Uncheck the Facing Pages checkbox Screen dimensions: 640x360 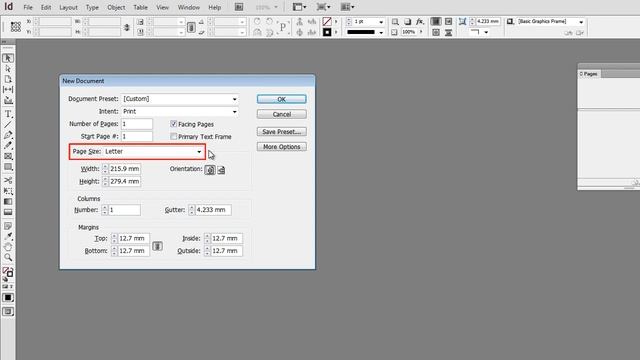[x=173, y=124]
